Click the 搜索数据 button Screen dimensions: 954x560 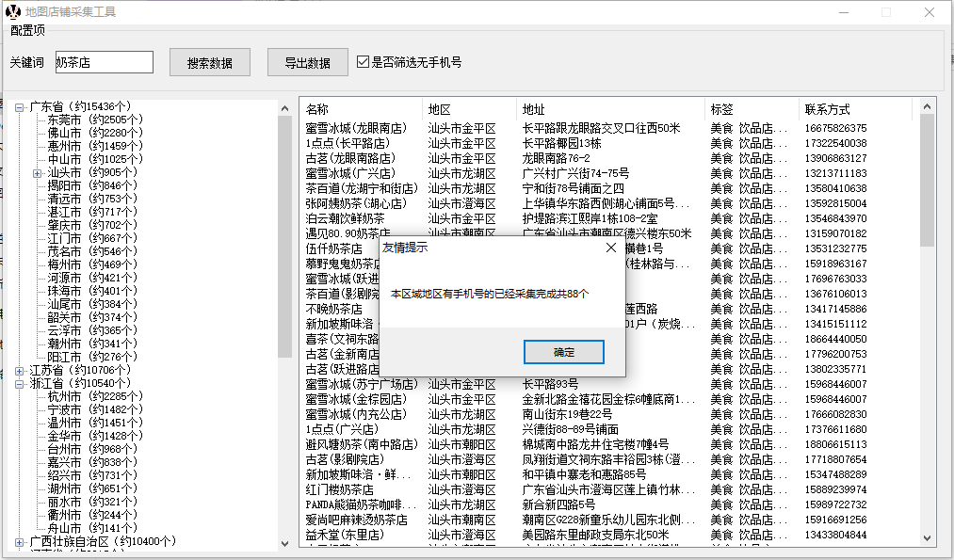click(x=209, y=63)
